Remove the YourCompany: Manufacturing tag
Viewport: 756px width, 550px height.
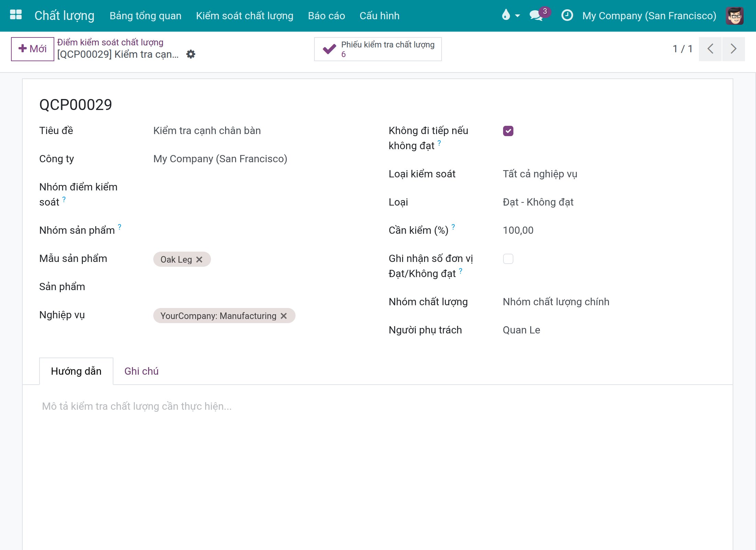tap(283, 316)
